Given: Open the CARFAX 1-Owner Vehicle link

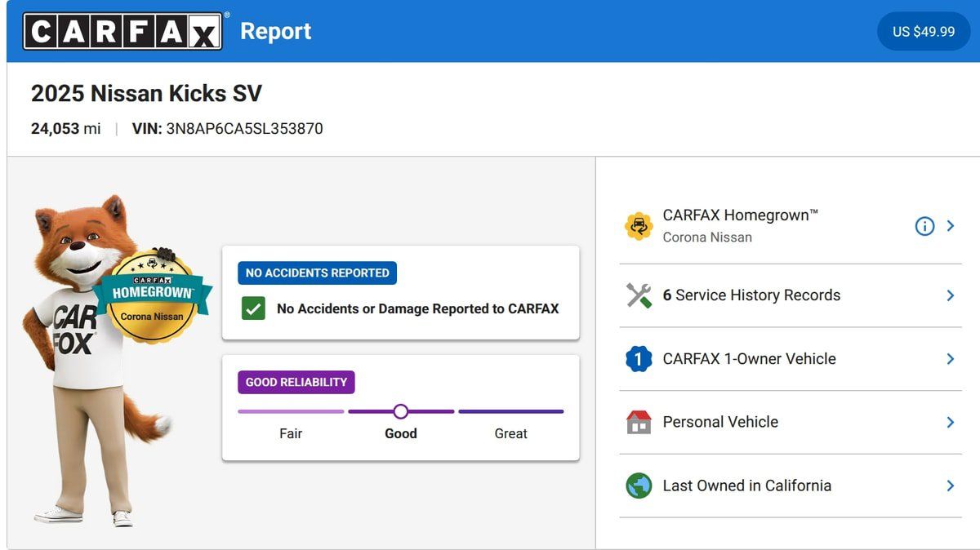Looking at the screenshot, I should pyautogui.click(x=750, y=359).
